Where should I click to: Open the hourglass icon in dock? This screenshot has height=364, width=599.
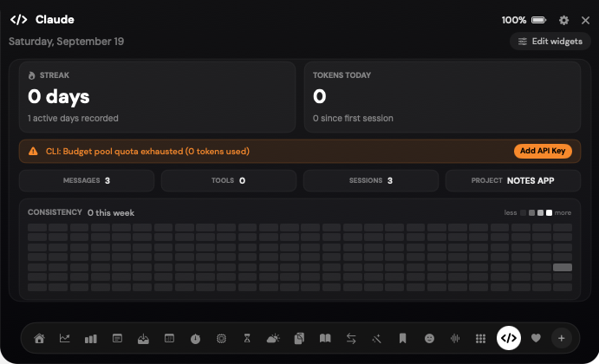pos(247,338)
